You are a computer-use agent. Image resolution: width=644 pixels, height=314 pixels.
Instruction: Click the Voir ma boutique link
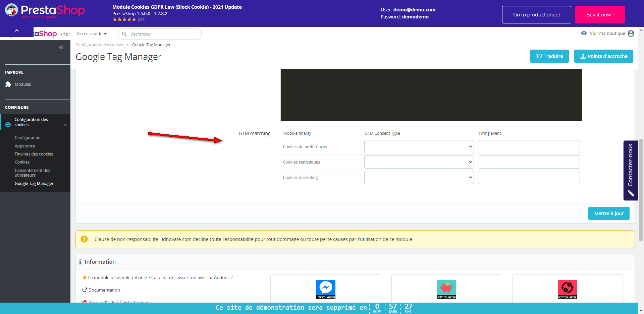(607, 34)
